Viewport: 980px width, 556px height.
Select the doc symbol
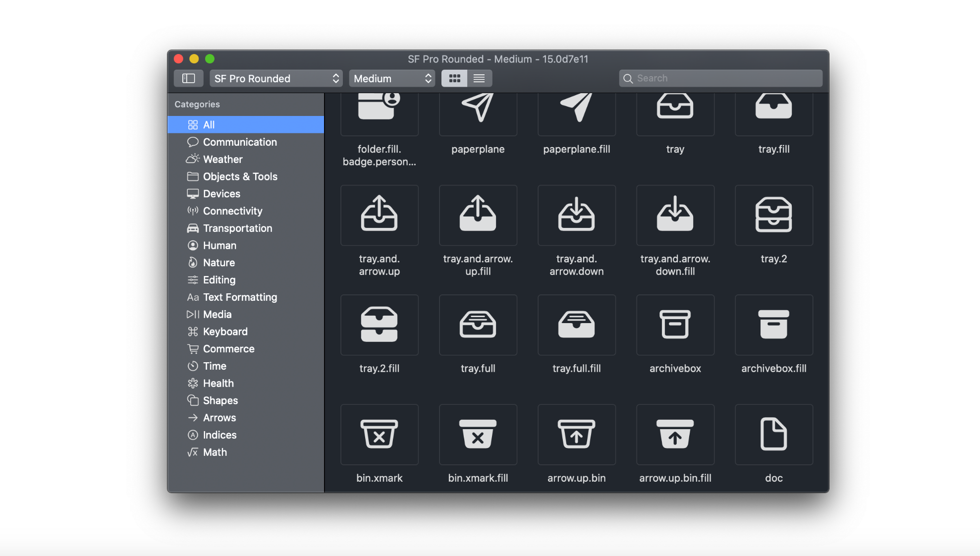tap(774, 435)
